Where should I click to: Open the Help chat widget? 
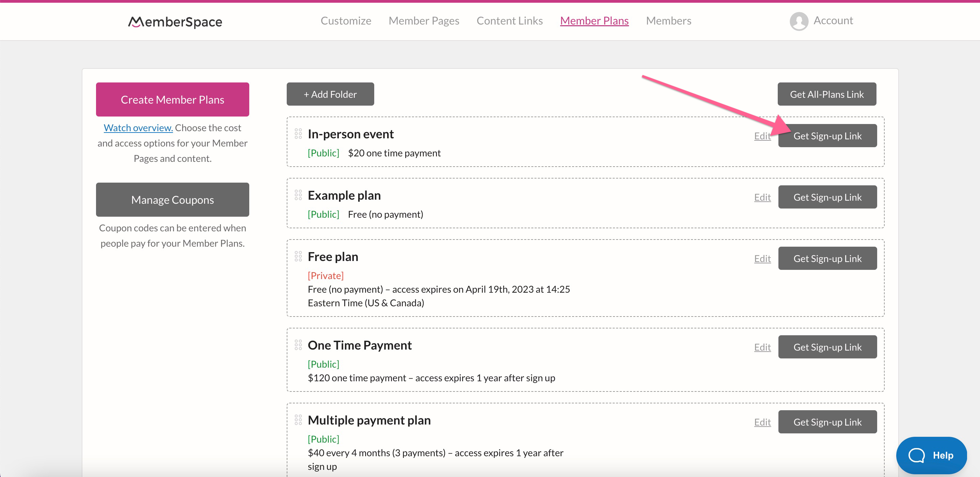[931, 455]
